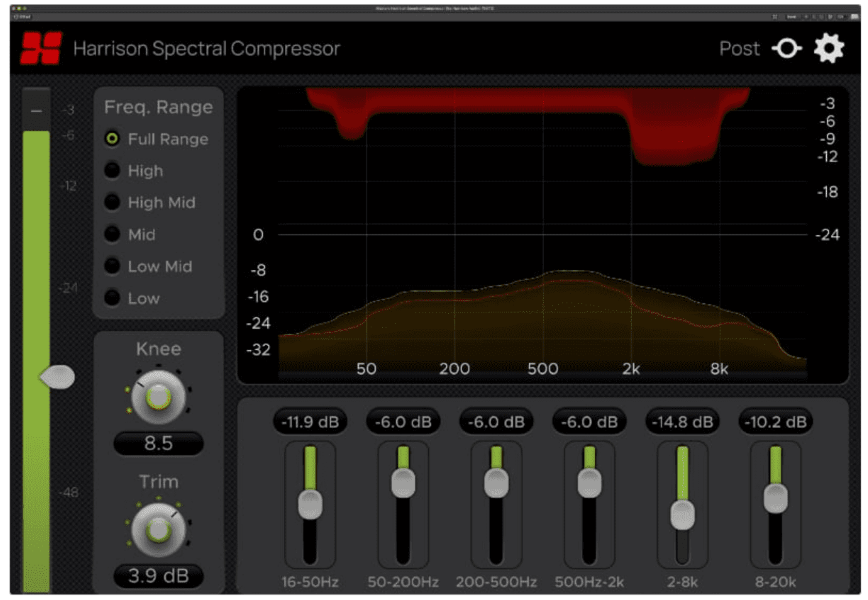Click the -14.8 dB value above 2-8k
This screenshot has width=868, height=600.
coord(682,422)
